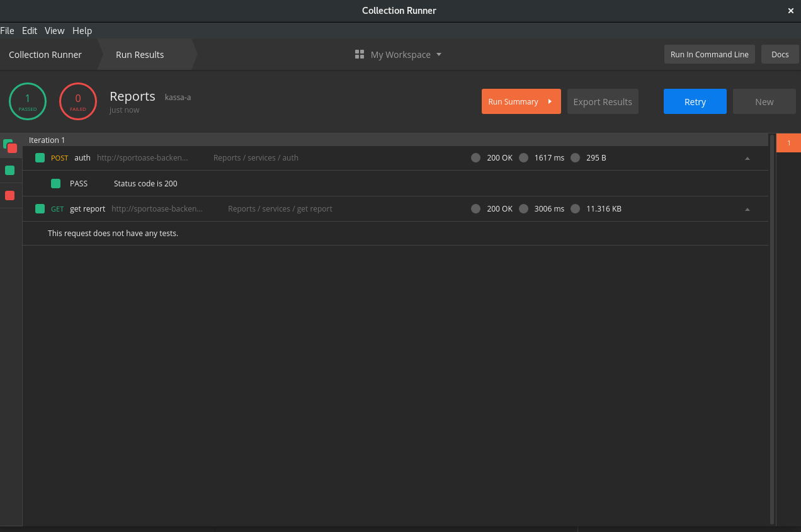Viewport: 801px width, 532px height.
Task: Close the Collection Runner window
Action: [x=791, y=11]
